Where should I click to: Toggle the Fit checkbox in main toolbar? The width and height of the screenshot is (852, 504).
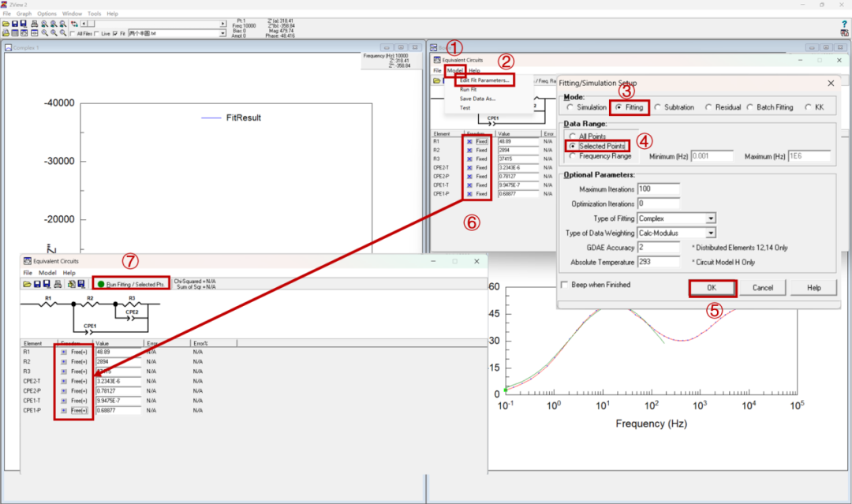coord(114,34)
